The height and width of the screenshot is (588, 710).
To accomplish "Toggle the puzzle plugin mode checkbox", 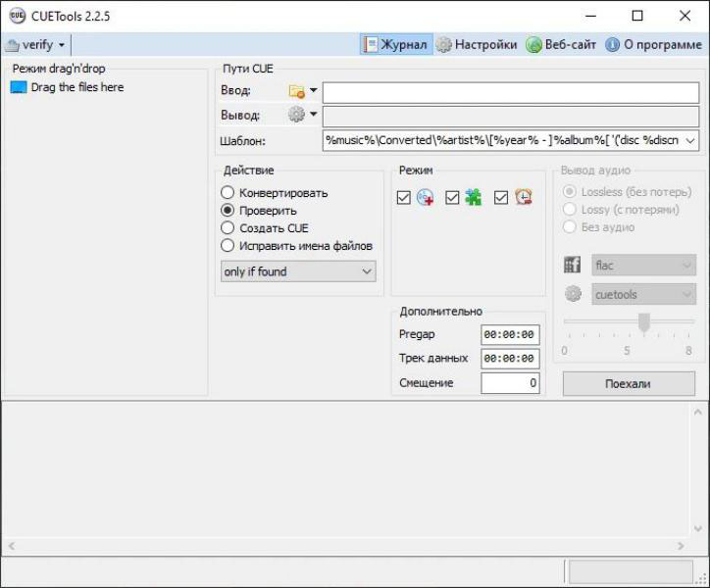I will 452,198.
